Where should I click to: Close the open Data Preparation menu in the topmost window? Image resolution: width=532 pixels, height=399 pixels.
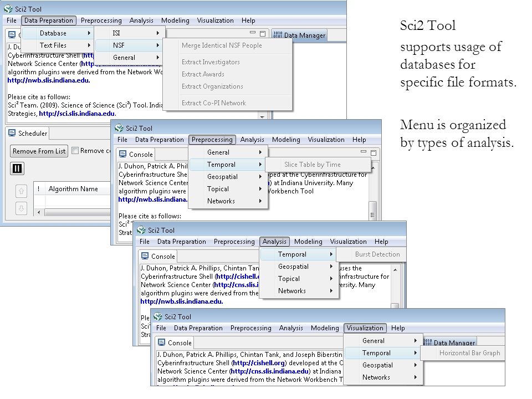tap(49, 21)
